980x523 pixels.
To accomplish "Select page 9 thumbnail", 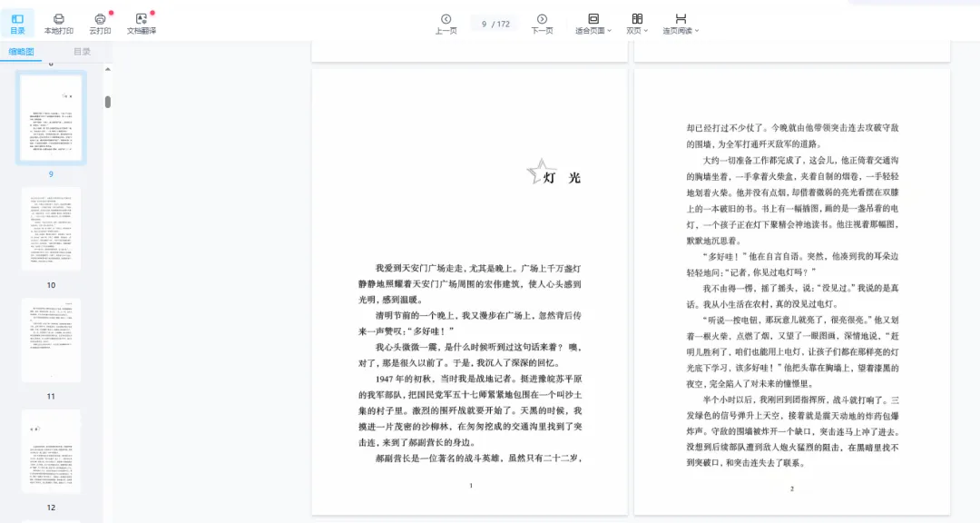I will [51, 118].
